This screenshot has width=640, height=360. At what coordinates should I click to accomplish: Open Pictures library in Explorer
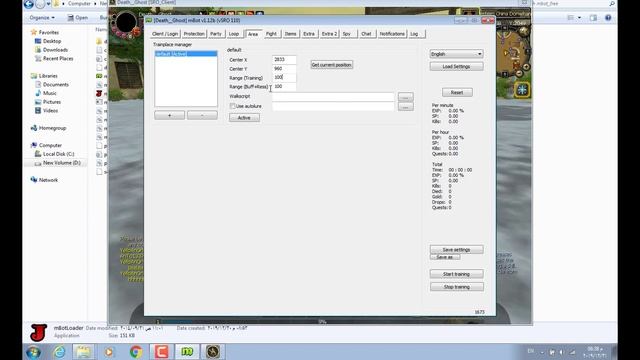52,102
